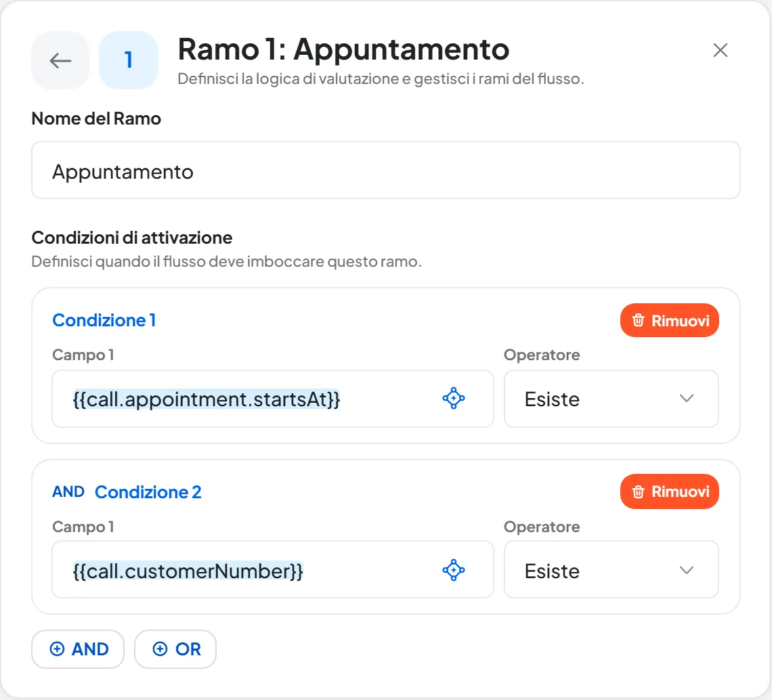Click the Ramo 1: Appuntamento title
This screenshot has height=700, width=772.
click(343, 49)
